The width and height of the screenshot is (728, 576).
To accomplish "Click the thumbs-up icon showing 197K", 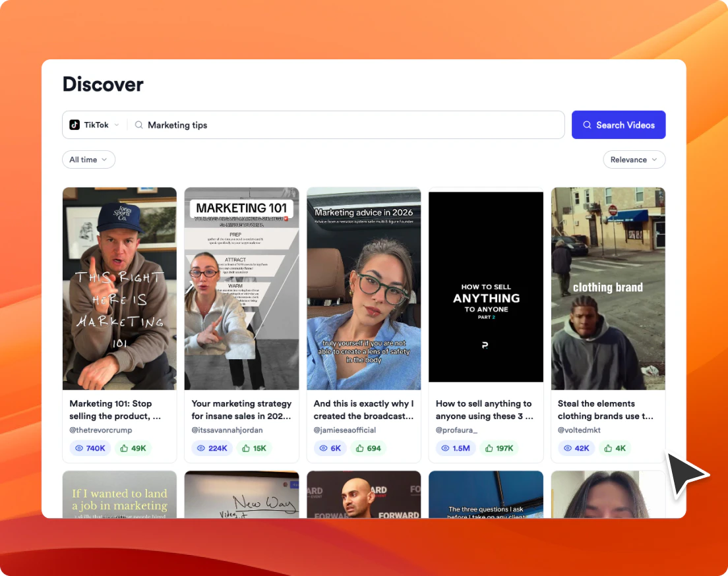I will [489, 448].
